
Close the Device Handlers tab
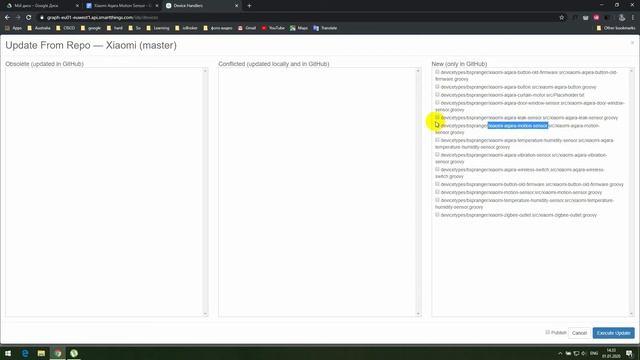tap(236, 6)
